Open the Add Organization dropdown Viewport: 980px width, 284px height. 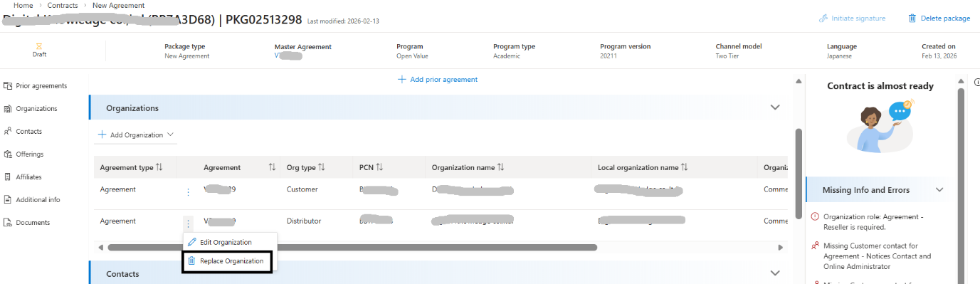click(x=136, y=135)
